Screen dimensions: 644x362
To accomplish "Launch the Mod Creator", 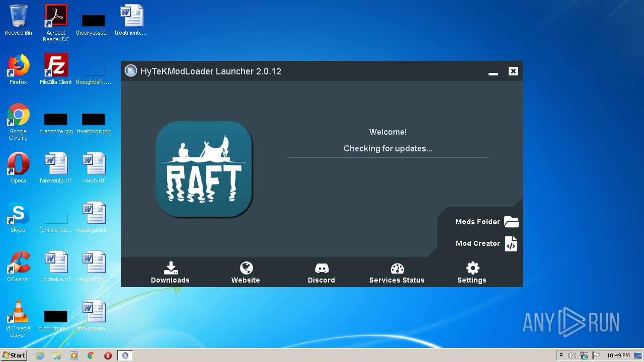I will coord(487,243).
